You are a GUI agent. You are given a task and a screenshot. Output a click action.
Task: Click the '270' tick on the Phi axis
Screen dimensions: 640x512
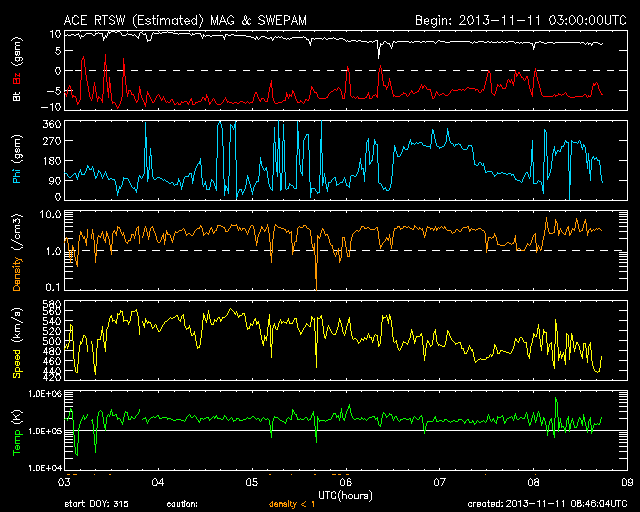pyautogui.click(x=52, y=141)
